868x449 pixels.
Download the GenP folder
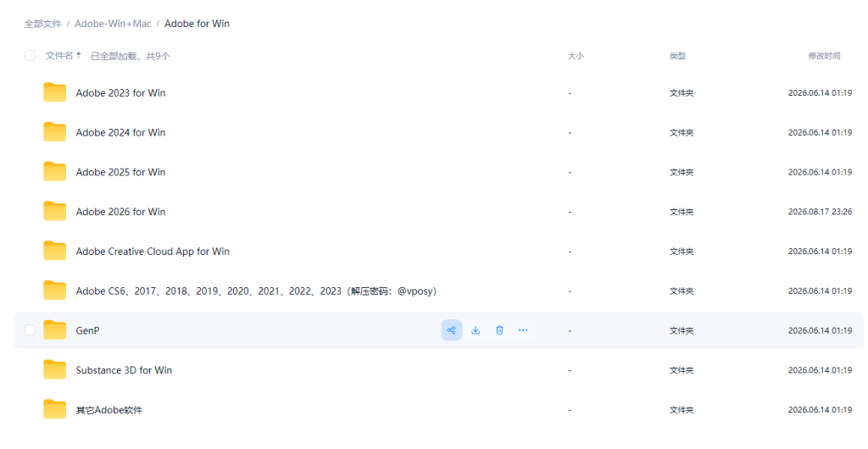[476, 330]
